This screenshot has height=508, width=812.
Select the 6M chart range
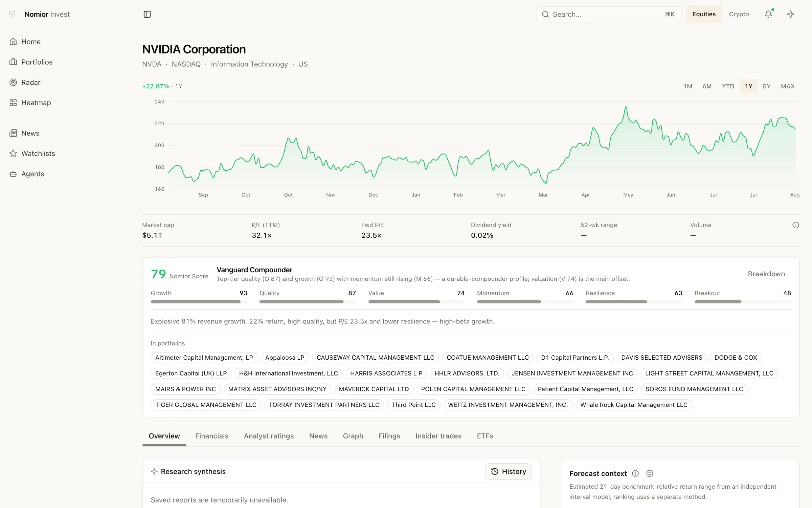[x=707, y=86]
